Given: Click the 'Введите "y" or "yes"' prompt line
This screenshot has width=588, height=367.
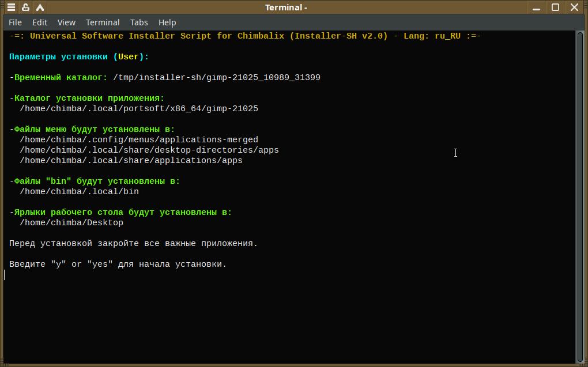Looking at the screenshot, I should 118,264.
